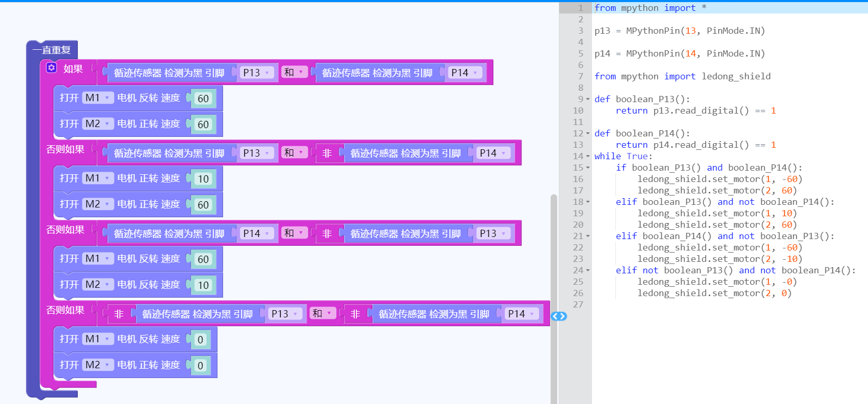Open the M1 dropdown in the speed 0 block
868x404 pixels.
point(97,339)
